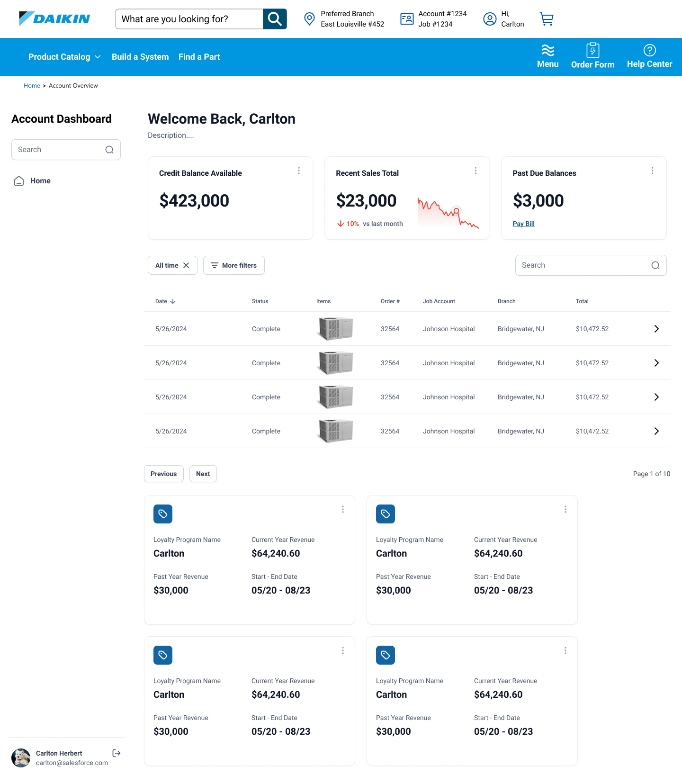The width and height of the screenshot is (682, 784).
Task: Click the $423,000 credit balance value
Action: [x=194, y=201]
